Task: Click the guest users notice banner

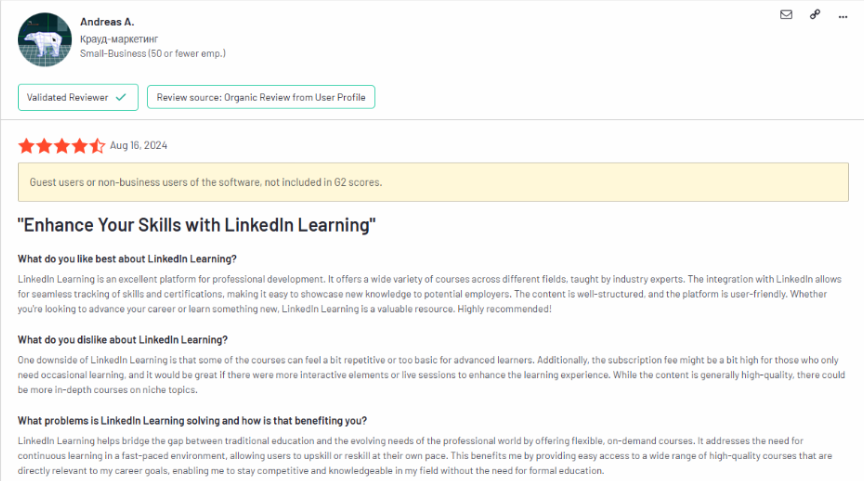Action: (433, 182)
